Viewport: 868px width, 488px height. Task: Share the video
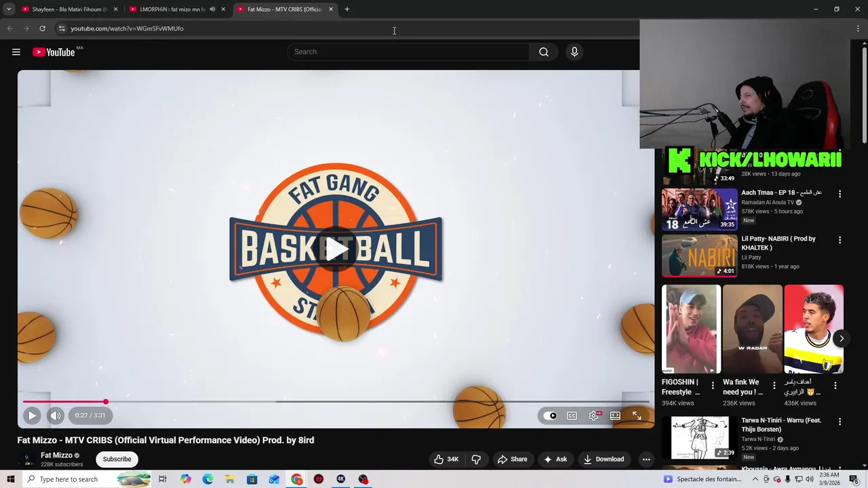tap(513, 459)
